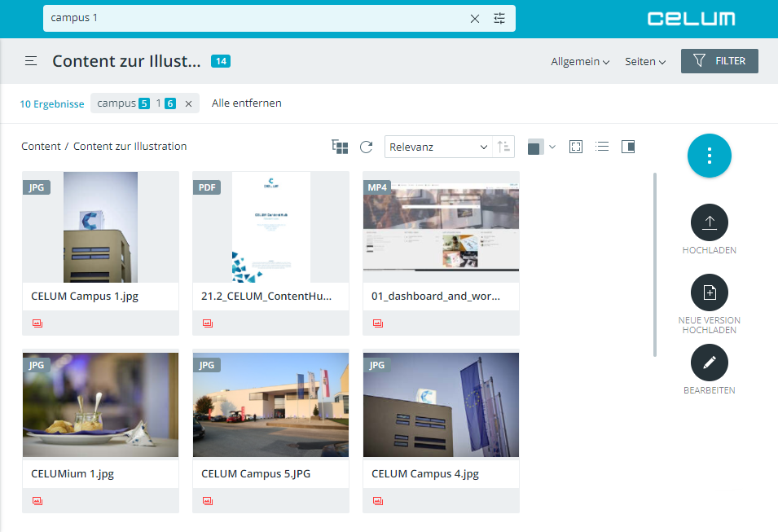Open the hamburger navigation menu
The width and height of the screenshot is (778, 532).
[x=31, y=61]
